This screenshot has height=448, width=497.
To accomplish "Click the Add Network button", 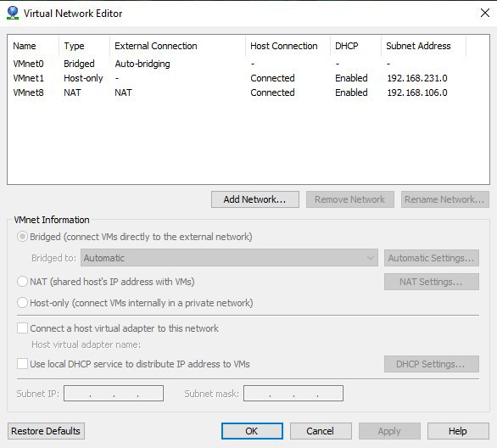I will click(255, 199).
